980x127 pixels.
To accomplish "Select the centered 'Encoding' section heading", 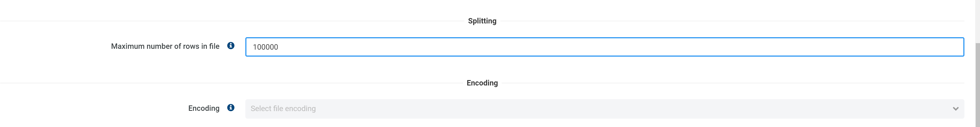I will pyautogui.click(x=482, y=83).
